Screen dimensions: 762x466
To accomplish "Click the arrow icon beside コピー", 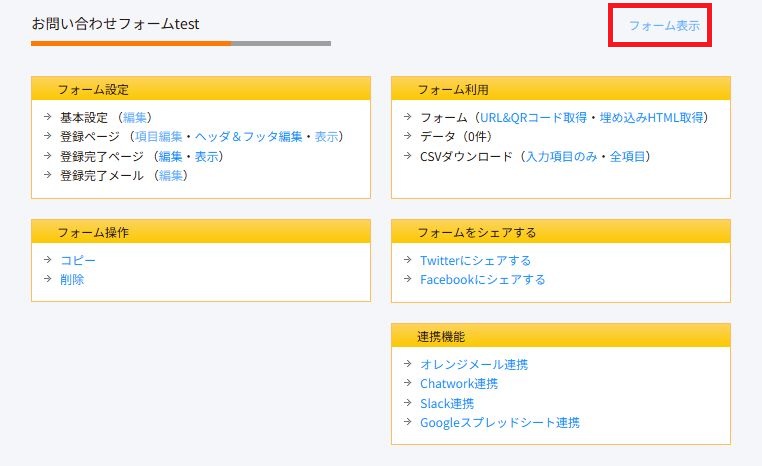I will coord(48,259).
